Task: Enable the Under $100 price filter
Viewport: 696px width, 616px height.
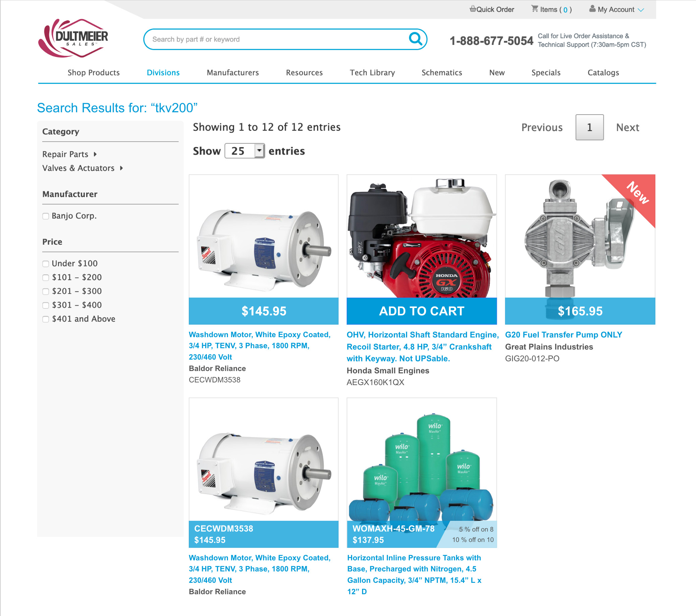Action: tap(46, 264)
